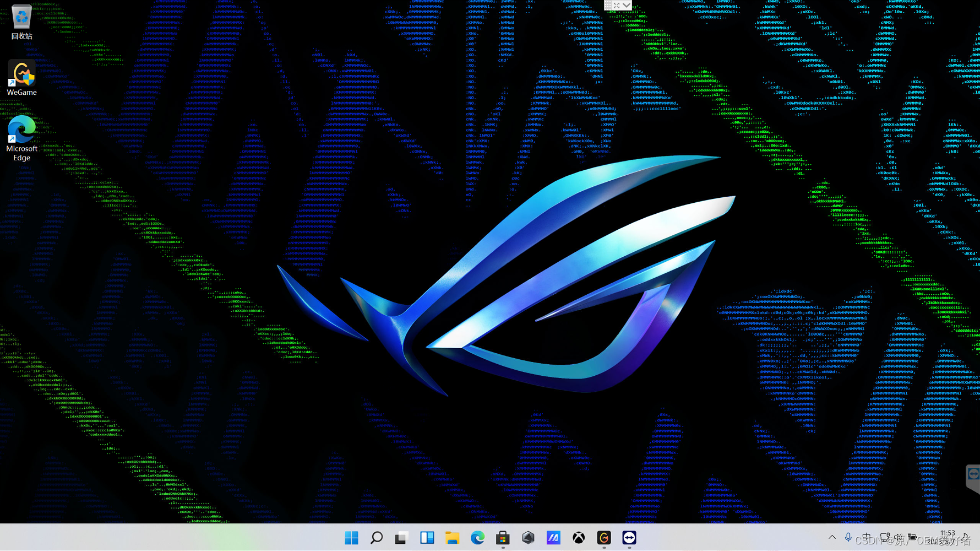The image size is (980, 551).
Task: Open Microsoft Store from the taskbar
Action: 503,538
